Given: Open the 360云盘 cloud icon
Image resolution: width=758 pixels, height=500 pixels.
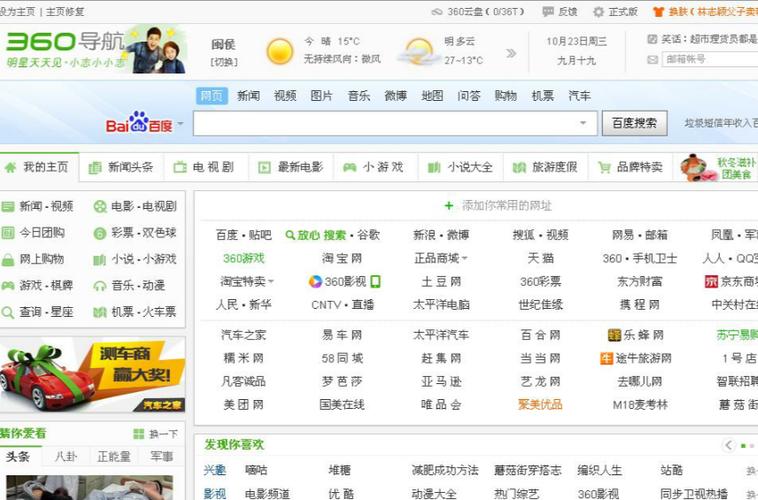Looking at the screenshot, I should pos(437,12).
